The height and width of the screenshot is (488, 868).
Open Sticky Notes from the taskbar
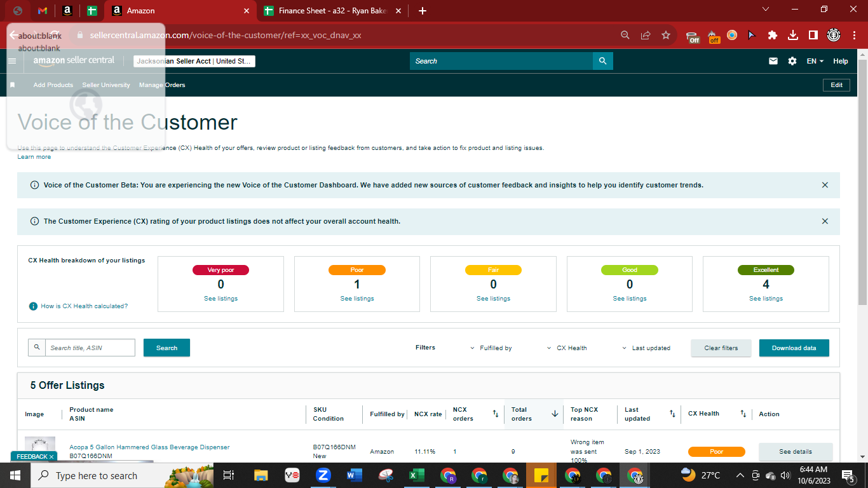point(541,475)
